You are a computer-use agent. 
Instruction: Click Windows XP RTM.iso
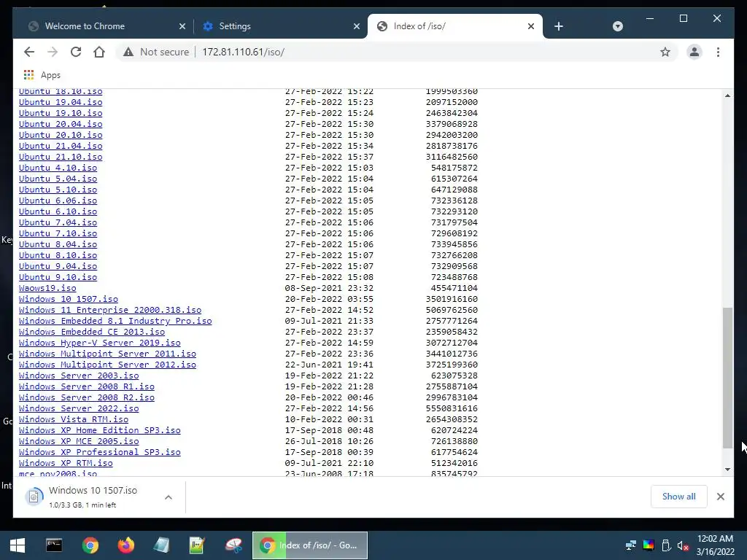(x=66, y=463)
